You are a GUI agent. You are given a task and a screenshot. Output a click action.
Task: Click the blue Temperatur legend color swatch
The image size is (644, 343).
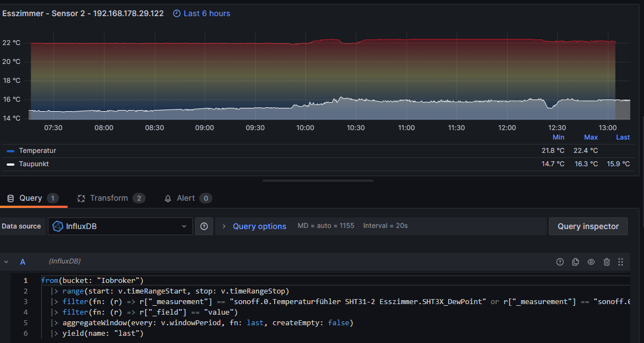pos(11,151)
